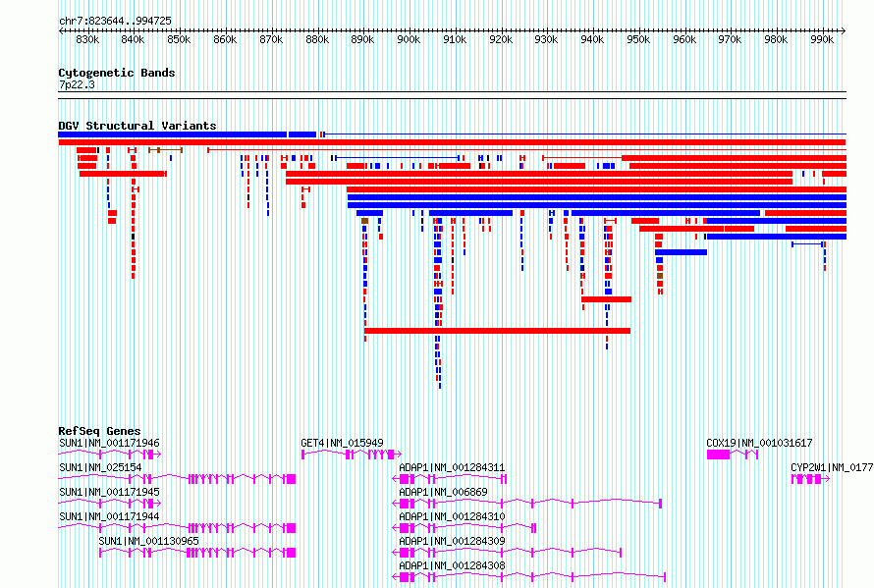The width and height of the screenshot is (874, 588).
Task: Click the GET4 gene model glyph
Action: coord(352,454)
